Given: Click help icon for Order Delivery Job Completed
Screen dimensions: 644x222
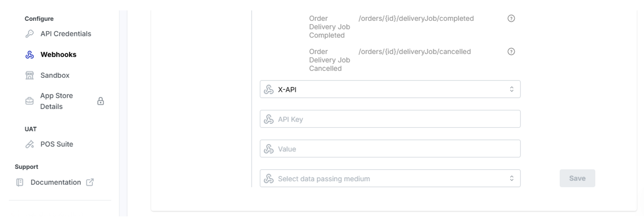Looking at the screenshot, I should coord(511,19).
